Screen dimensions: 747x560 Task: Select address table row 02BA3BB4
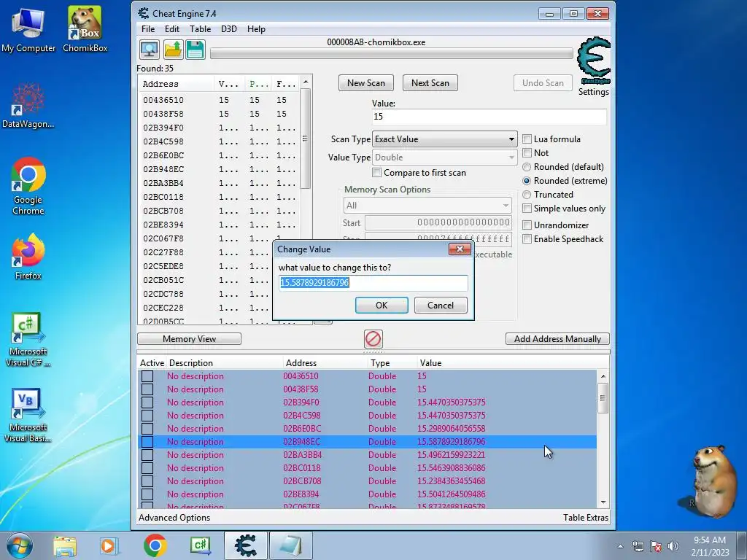(367, 455)
